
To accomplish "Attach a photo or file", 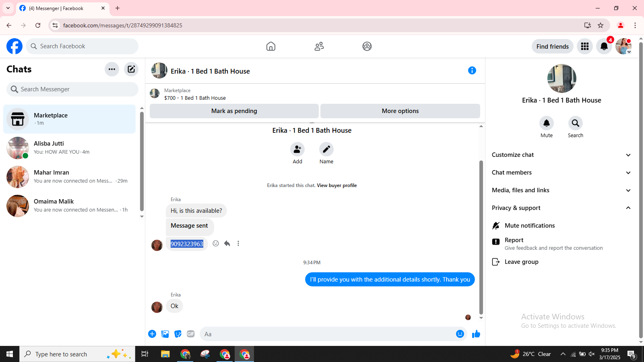I will tap(165, 334).
